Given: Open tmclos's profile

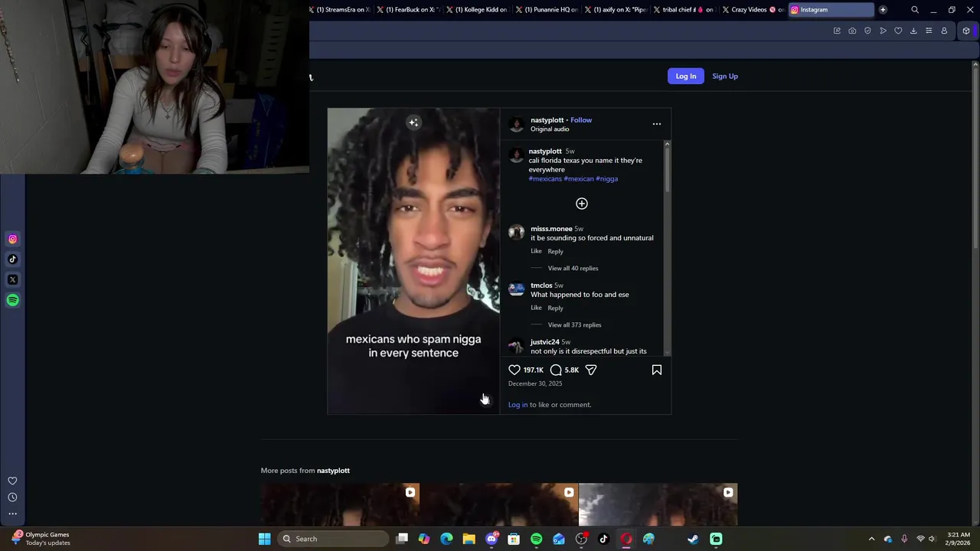Looking at the screenshot, I should pyautogui.click(x=541, y=285).
